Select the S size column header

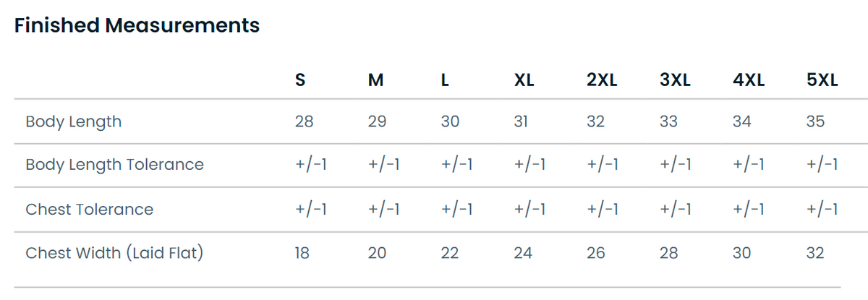point(300,81)
